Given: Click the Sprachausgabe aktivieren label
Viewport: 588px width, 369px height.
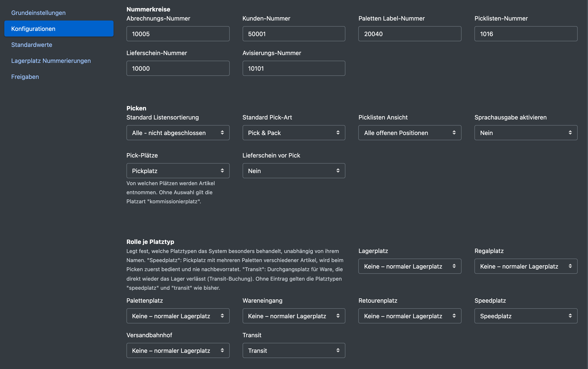Looking at the screenshot, I should (511, 117).
